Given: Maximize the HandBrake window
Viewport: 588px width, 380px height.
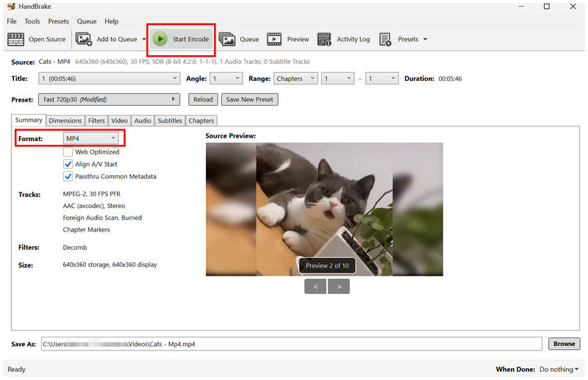Looking at the screenshot, I should click(x=547, y=7).
